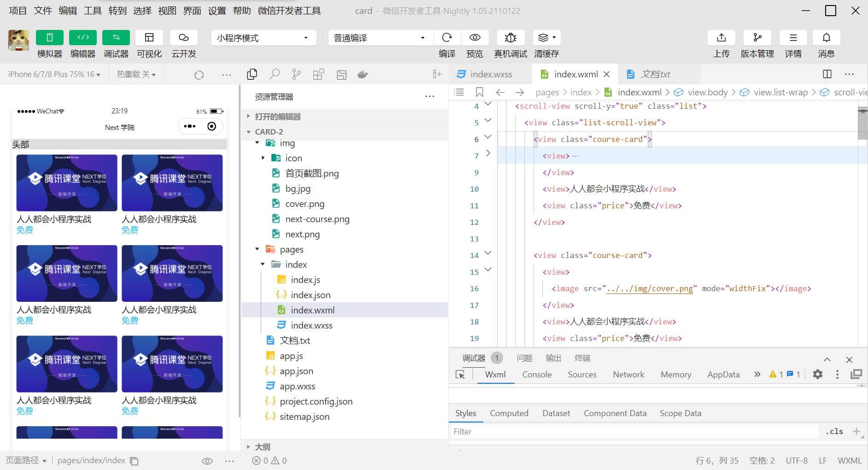The height and width of the screenshot is (470, 868).
Task: Click the split editor icon
Action: pyautogui.click(x=827, y=74)
